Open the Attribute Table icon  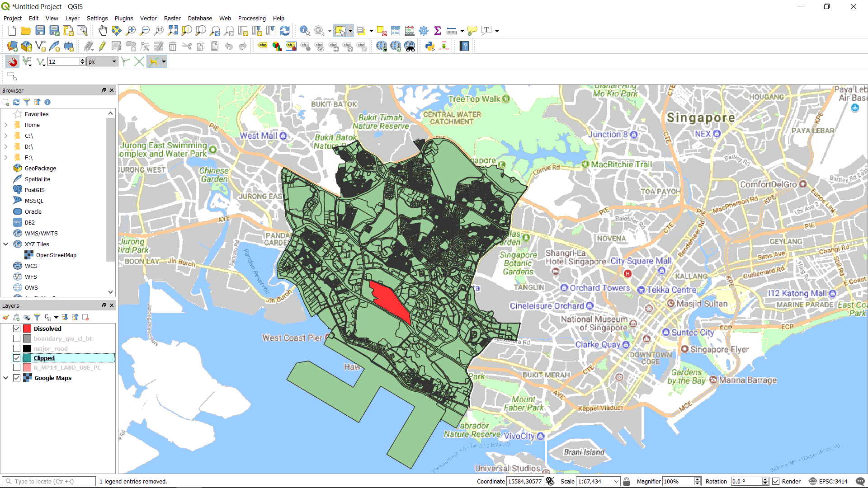(x=396, y=31)
